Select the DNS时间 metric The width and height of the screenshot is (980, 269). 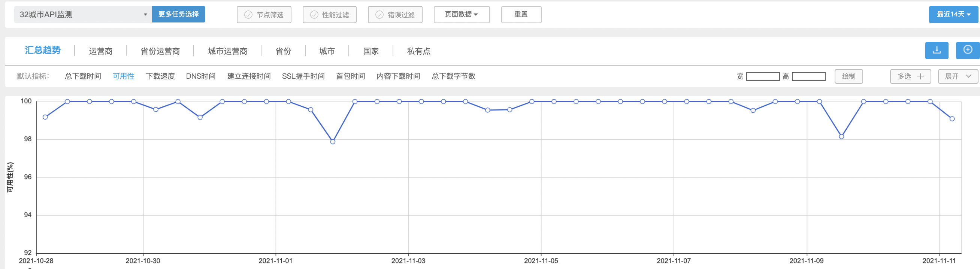tap(200, 76)
